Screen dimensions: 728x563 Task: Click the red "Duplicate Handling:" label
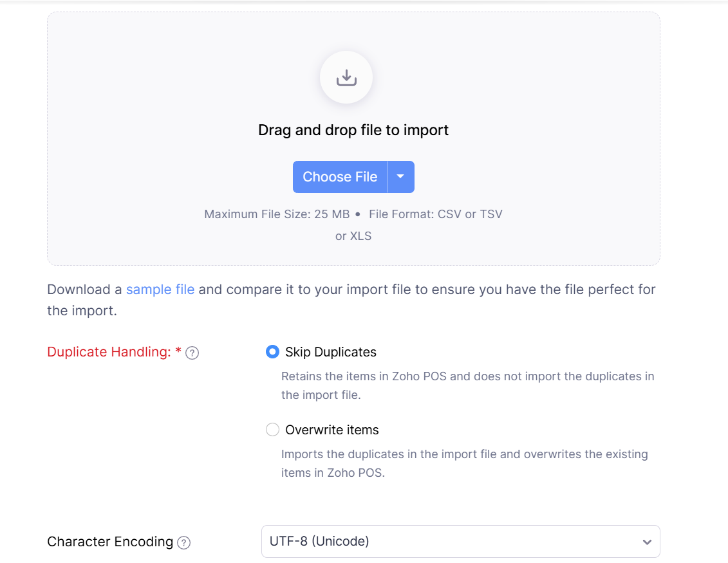109,352
